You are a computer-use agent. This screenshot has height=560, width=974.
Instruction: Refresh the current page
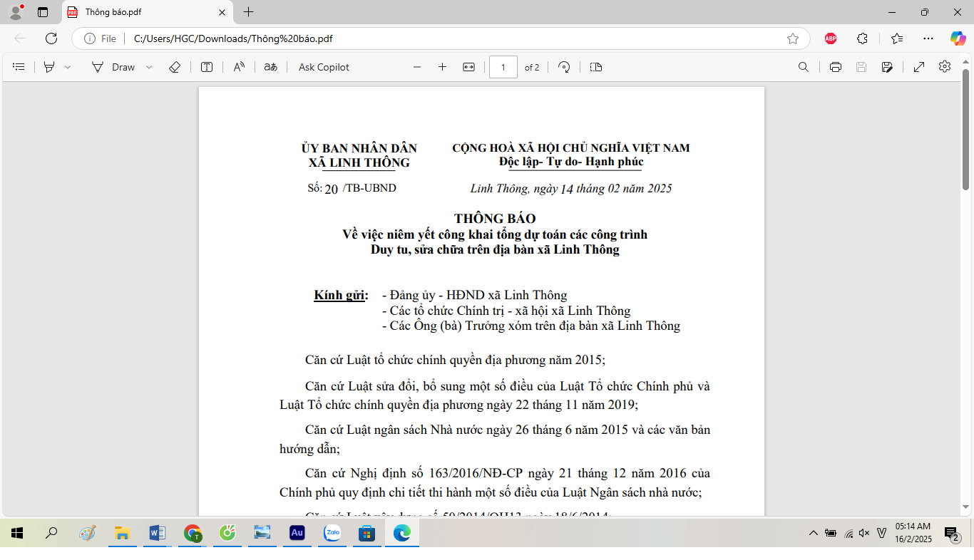coord(51,38)
